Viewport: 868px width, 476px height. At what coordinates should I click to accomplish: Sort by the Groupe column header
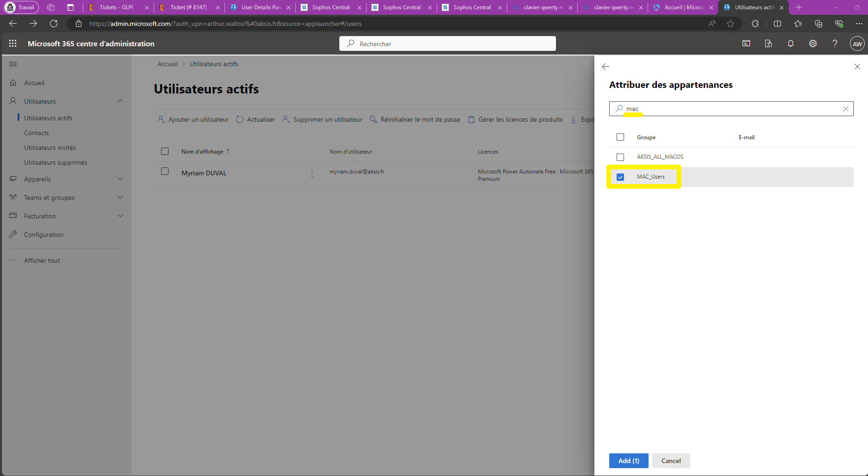click(646, 137)
